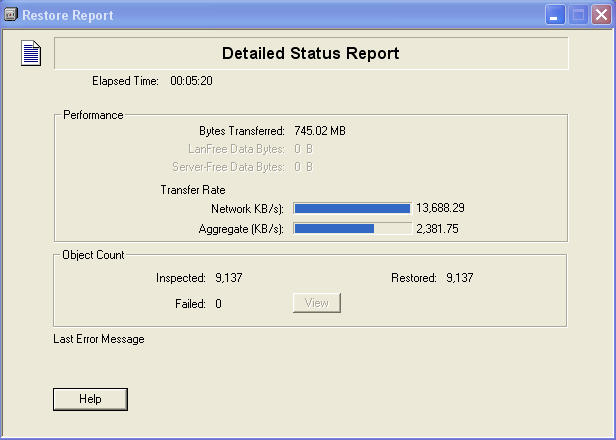616x440 pixels.
Task: Click the aggregate rate value 2,381.75
Action: 437,228
